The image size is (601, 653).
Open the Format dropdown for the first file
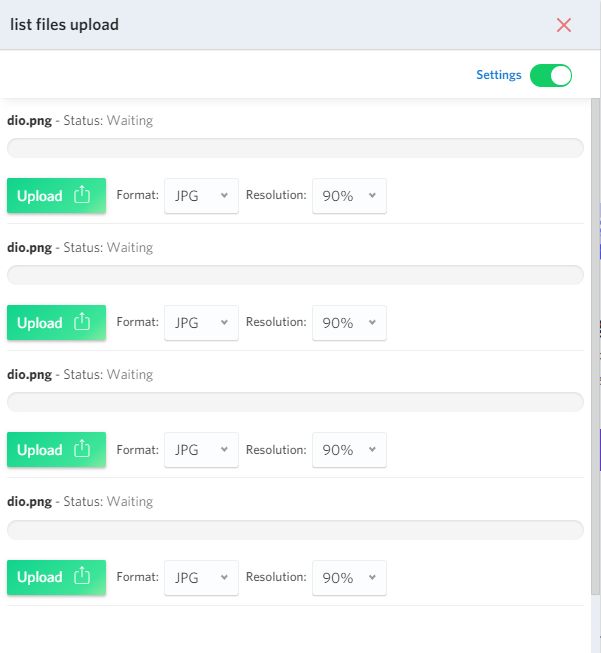pyautogui.click(x=201, y=196)
